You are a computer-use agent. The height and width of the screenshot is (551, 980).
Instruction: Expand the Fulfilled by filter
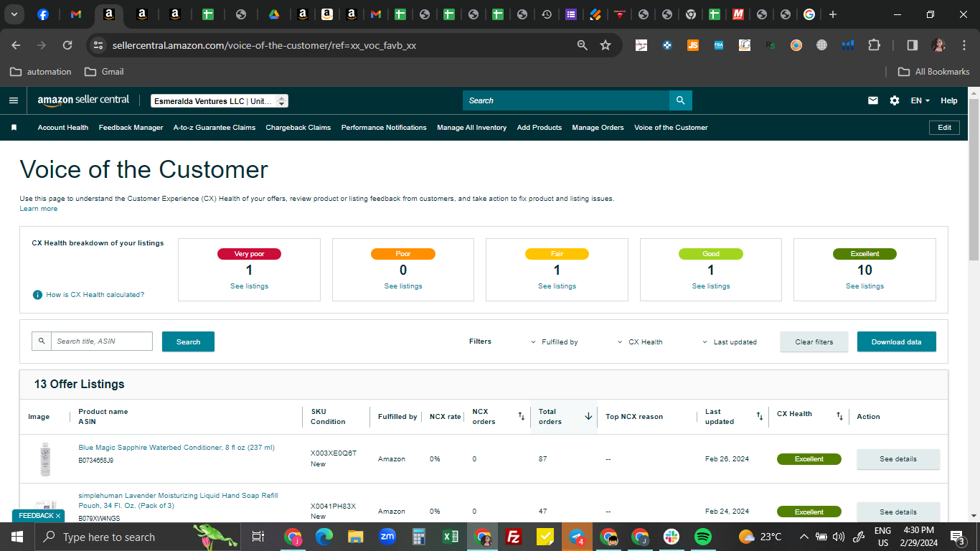[x=555, y=342]
